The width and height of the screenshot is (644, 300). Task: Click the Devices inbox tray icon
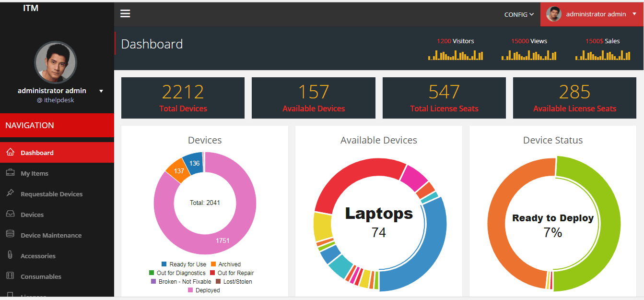(10, 214)
